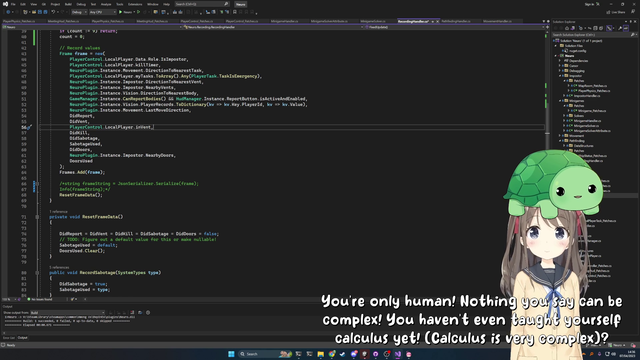This screenshot has height=360, width=640.
Task: Toggle Preview Selected Items in Solution Explorer
Action: point(626,28)
